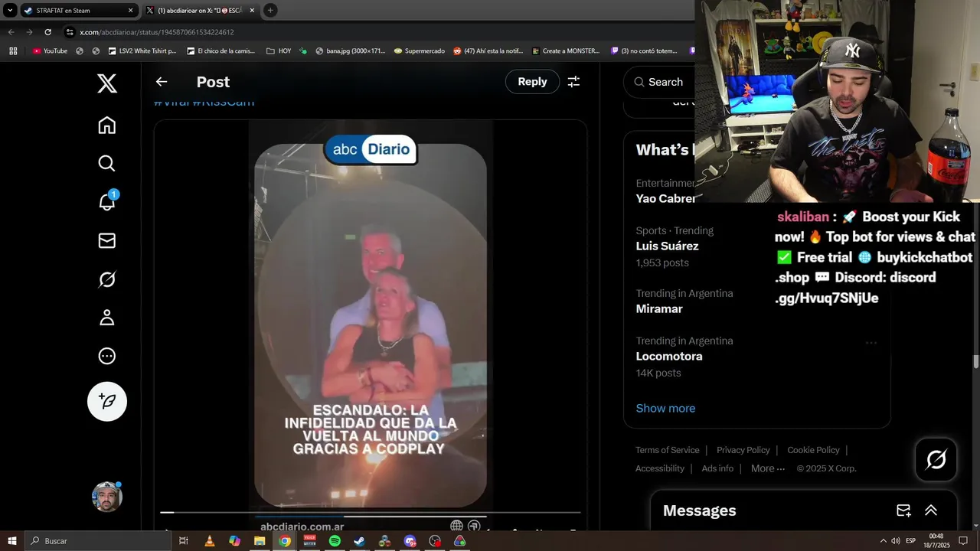Open the Windows Start menu
This screenshot has height=551, width=980.
(11, 541)
